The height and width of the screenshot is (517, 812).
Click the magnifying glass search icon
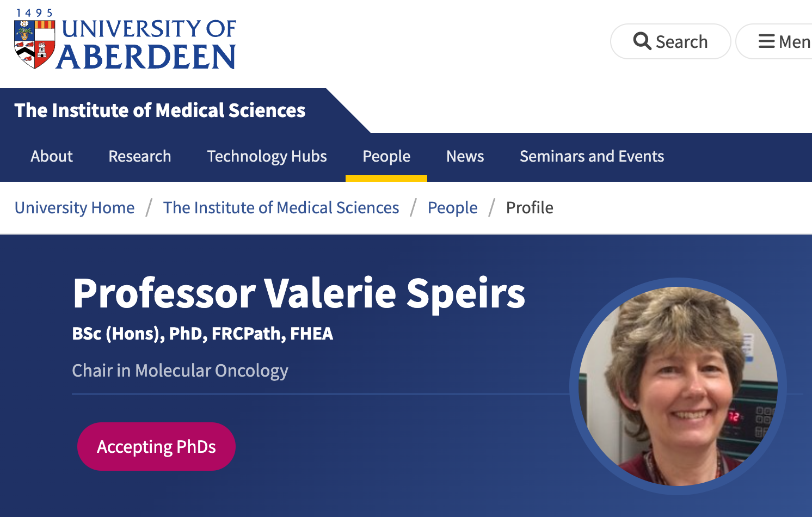tap(642, 41)
